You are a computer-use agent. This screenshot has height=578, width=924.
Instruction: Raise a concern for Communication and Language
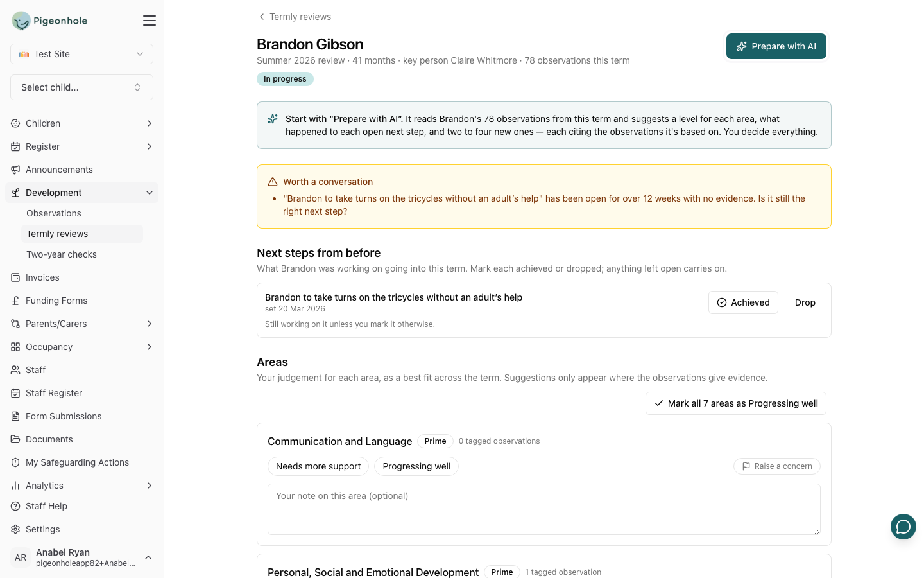click(x=777, y=466)
